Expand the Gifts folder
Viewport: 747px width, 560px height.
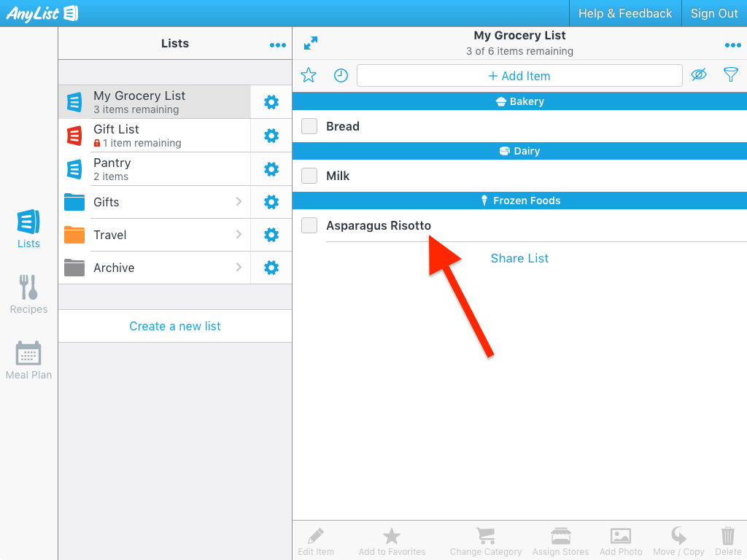154,202
